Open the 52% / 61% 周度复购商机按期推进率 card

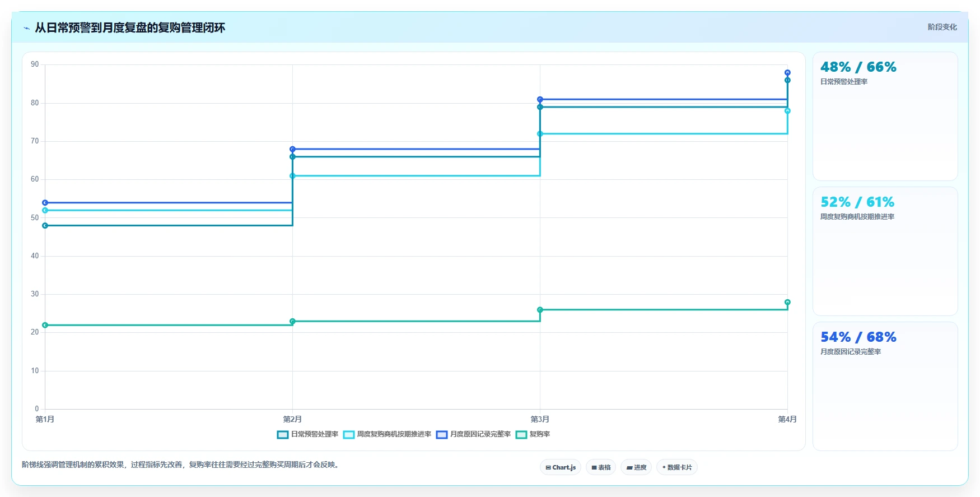(885, 251)
